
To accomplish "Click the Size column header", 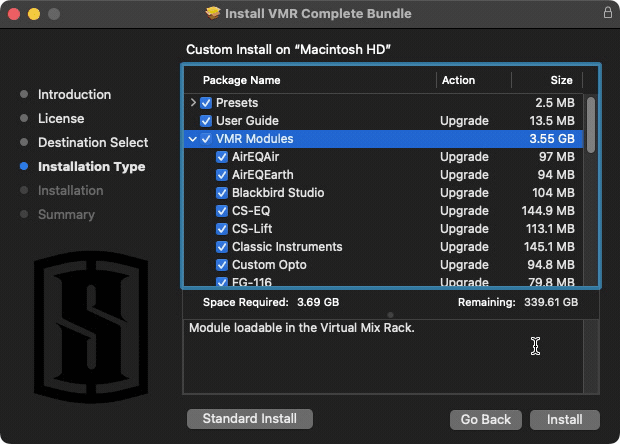I will coord(561,80).
